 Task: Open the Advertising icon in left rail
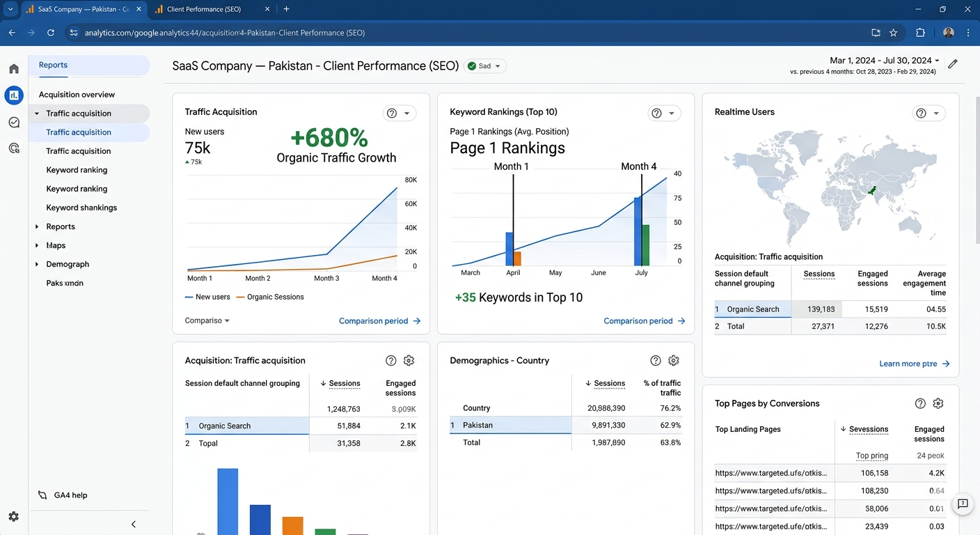click(x=14, y=148)
